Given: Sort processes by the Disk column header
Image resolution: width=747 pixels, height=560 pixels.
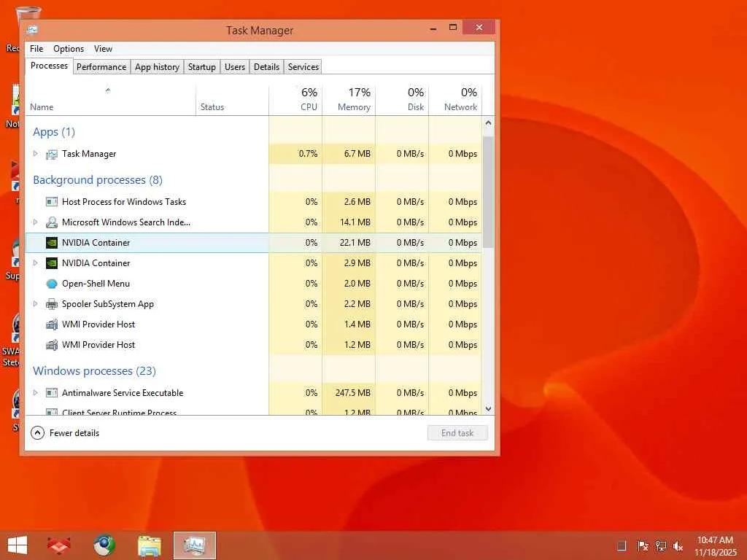Looking at the screenshot, I should point(403,101).
